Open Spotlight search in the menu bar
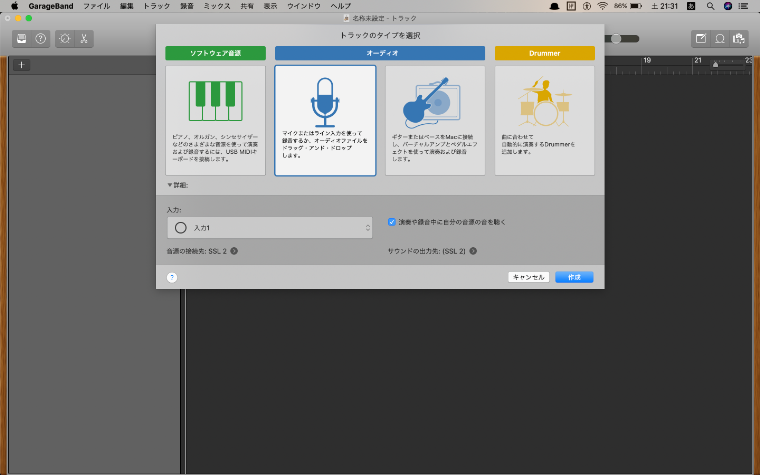 pos(710,6)
